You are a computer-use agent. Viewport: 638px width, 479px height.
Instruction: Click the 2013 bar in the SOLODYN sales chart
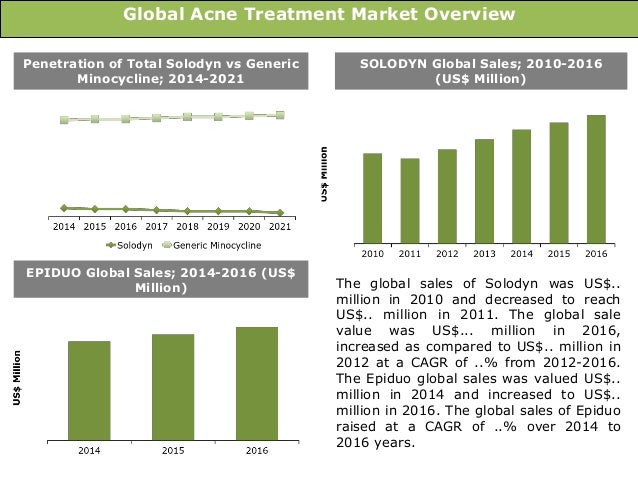coord(484,191)
